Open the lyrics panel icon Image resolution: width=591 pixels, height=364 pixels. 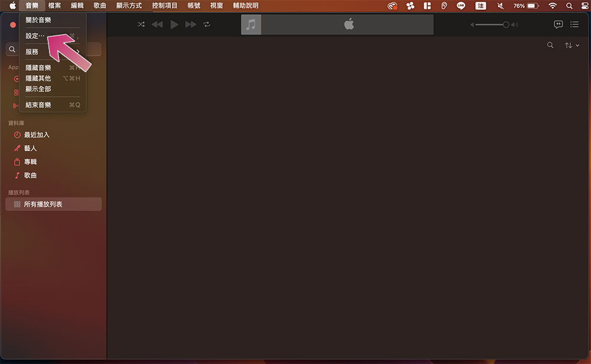point(558,24)
